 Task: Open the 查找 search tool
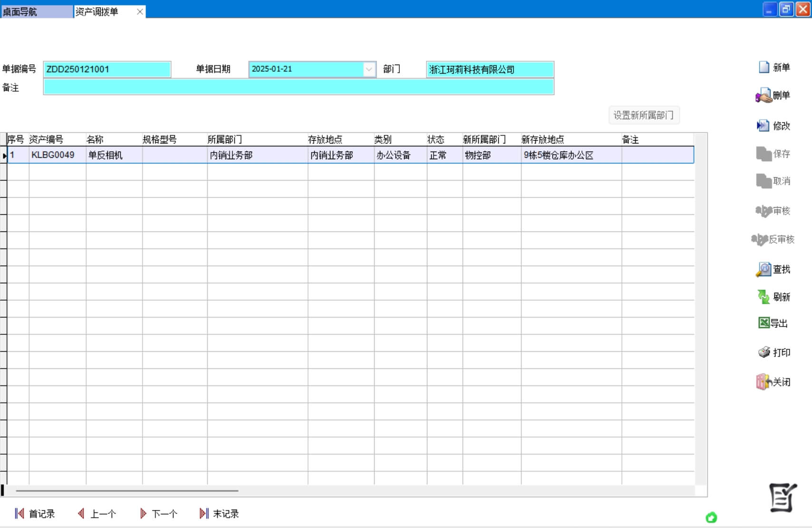(764, 269)
